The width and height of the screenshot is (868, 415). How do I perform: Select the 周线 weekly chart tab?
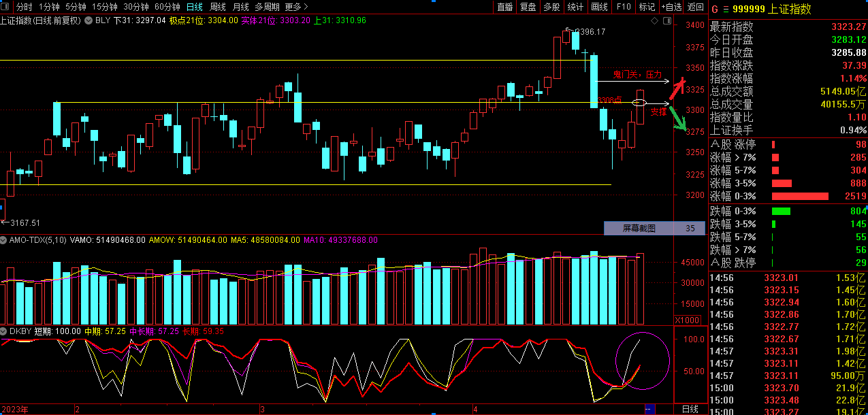click(x=218, y=7)
